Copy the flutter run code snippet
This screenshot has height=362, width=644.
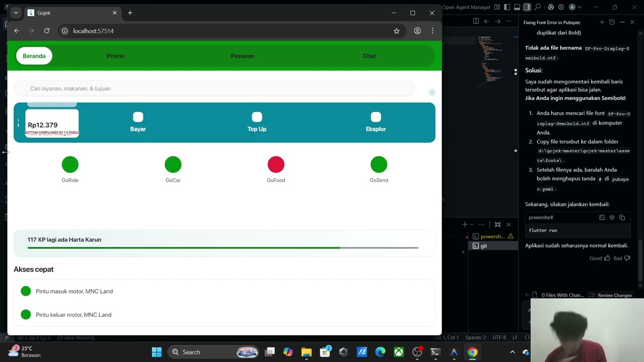point(622,217)
